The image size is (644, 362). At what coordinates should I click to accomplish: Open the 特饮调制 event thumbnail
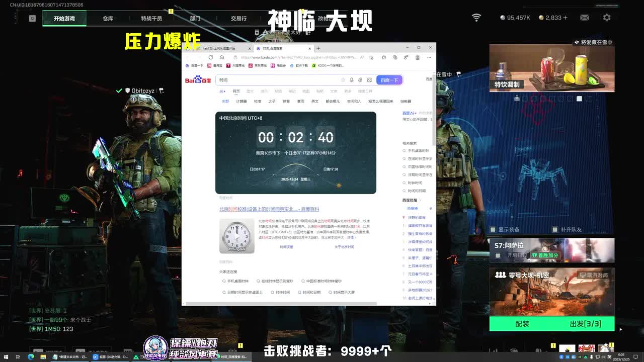pyautogui.click(x=552, y=68)
